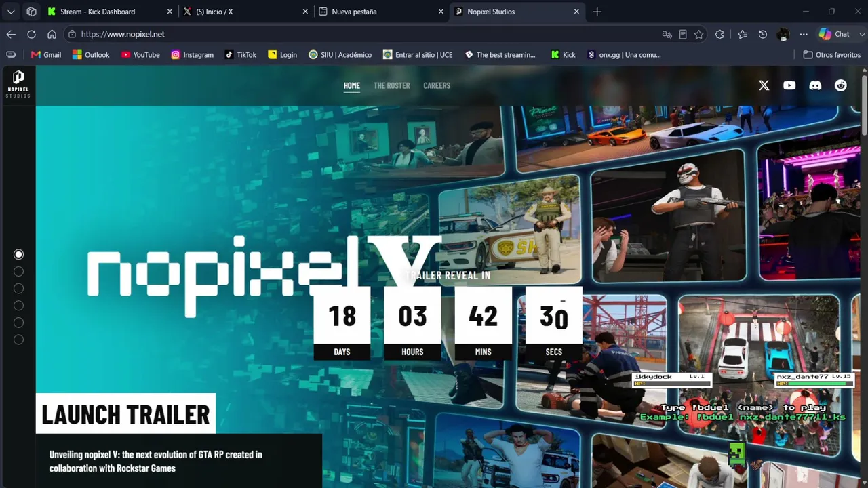Open the CAREERS nav item

pos(437,85)
